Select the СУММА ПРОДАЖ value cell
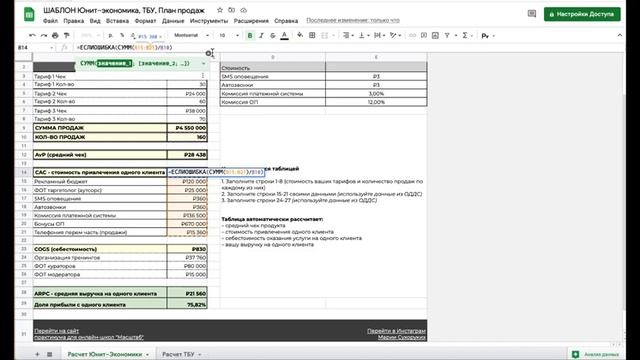 pos(187,128)
